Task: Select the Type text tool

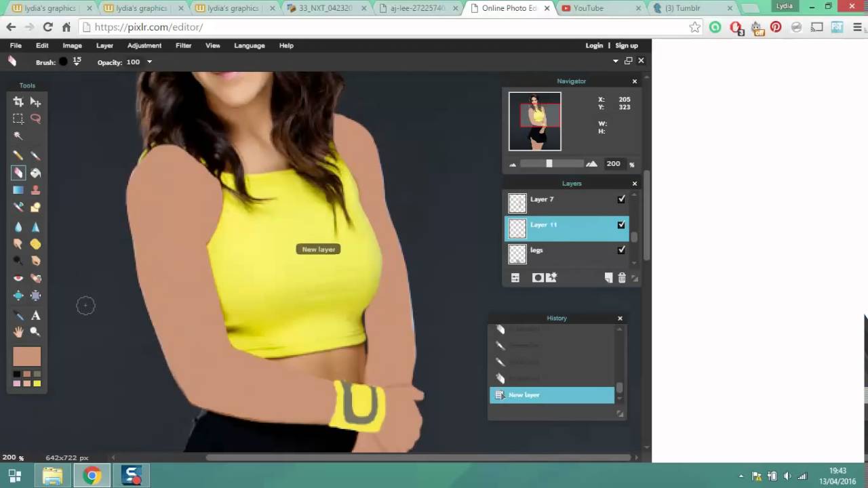Action: [35, 316]
